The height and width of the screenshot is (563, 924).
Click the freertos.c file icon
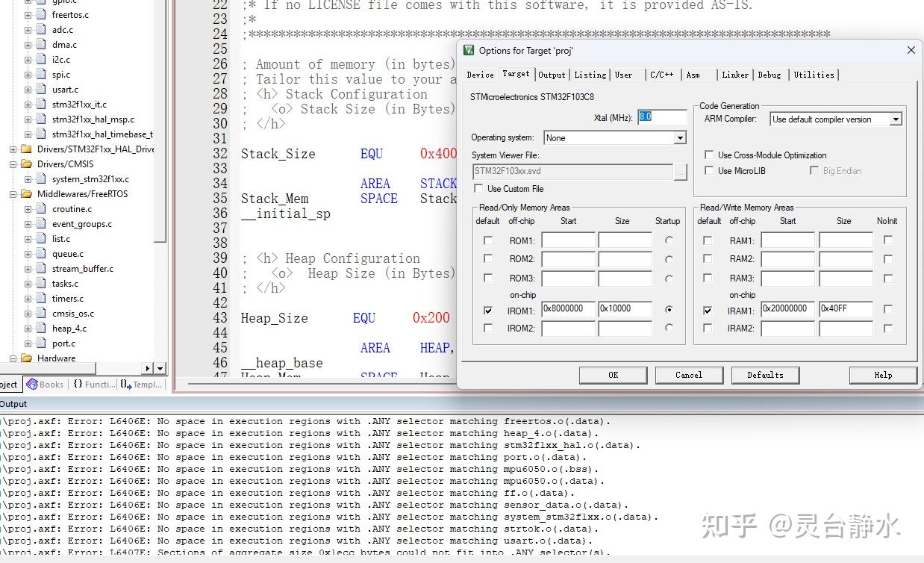[x=41, y=15]
